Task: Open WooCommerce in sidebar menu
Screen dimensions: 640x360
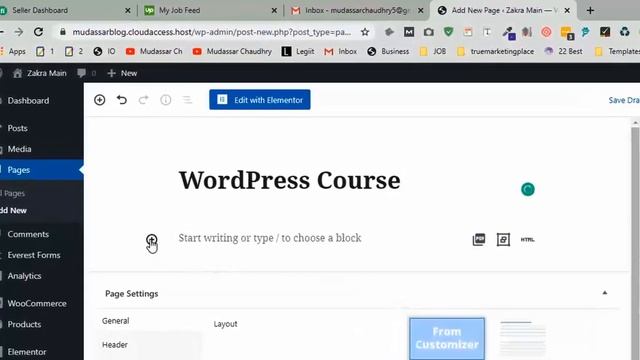Action: (x=37, y=303)
